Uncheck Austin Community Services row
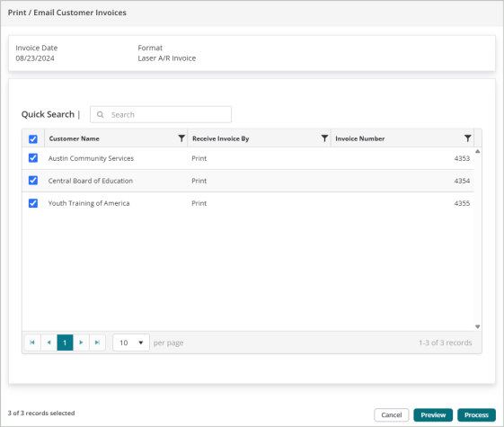The height and width of the screenshot is (427, 504). click(x=33, y=158)
